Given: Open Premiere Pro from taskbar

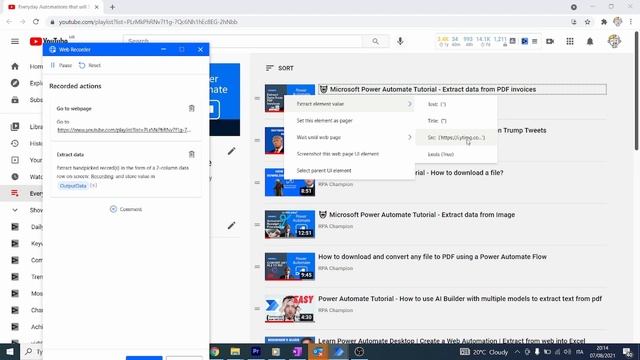Looking at the screenshot, I should tap(256, 351).
